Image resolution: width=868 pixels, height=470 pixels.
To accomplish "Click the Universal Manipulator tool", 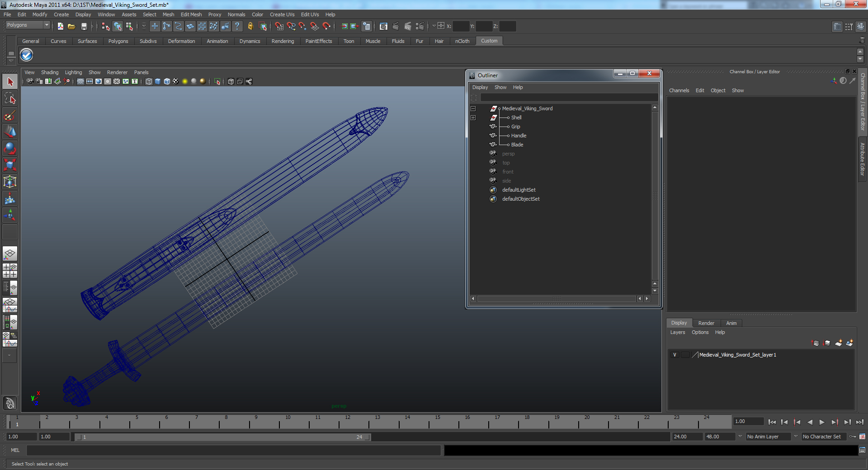I will (x=10, y=182).
